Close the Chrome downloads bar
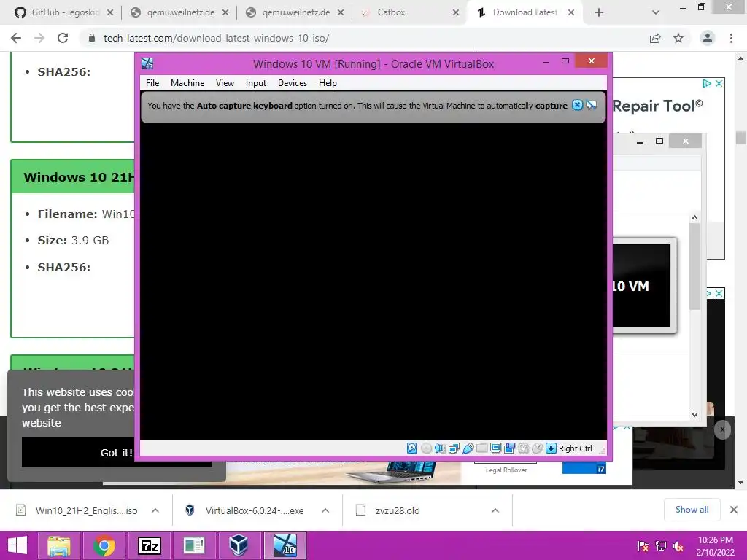This screenshot has height=560, width=747. (x=734, y=510)
